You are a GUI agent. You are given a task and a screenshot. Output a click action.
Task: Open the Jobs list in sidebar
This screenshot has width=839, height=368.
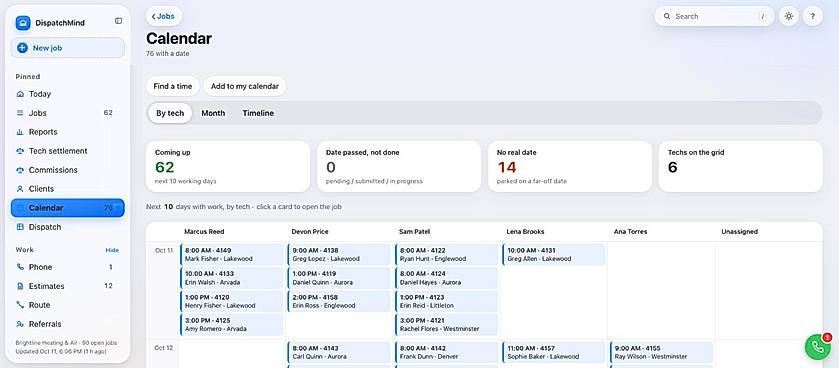point(67,113)
